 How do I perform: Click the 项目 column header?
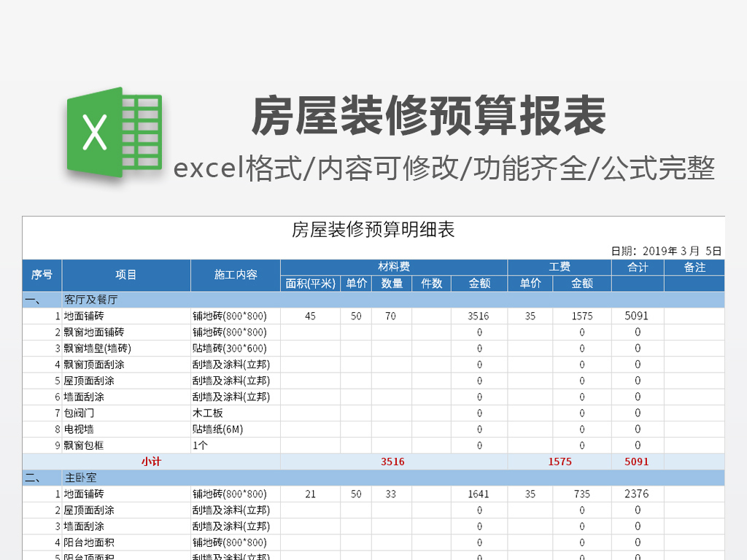(x=126, y=275)
